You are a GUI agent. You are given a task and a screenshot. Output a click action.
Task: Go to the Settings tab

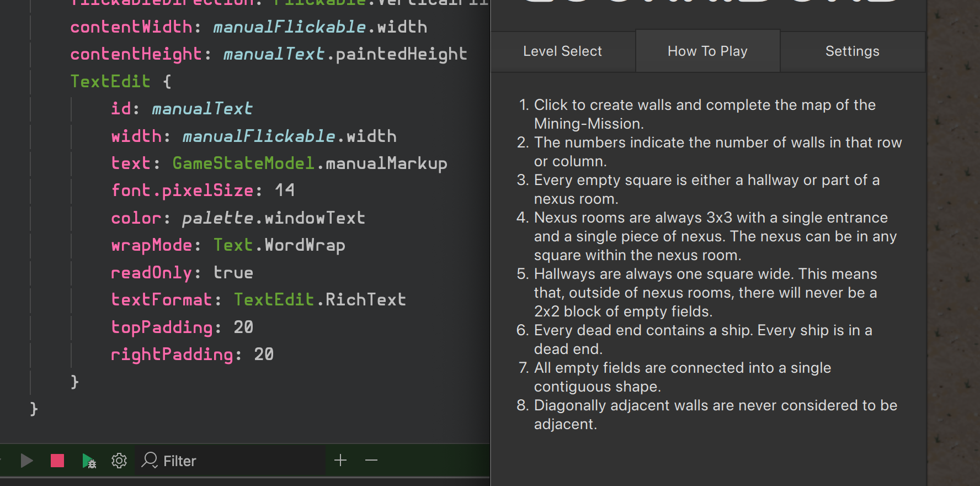click(x=852, y=51)
